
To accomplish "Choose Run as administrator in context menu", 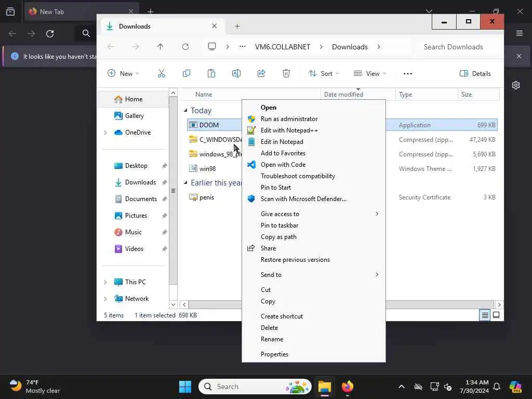I will (313, 119).
